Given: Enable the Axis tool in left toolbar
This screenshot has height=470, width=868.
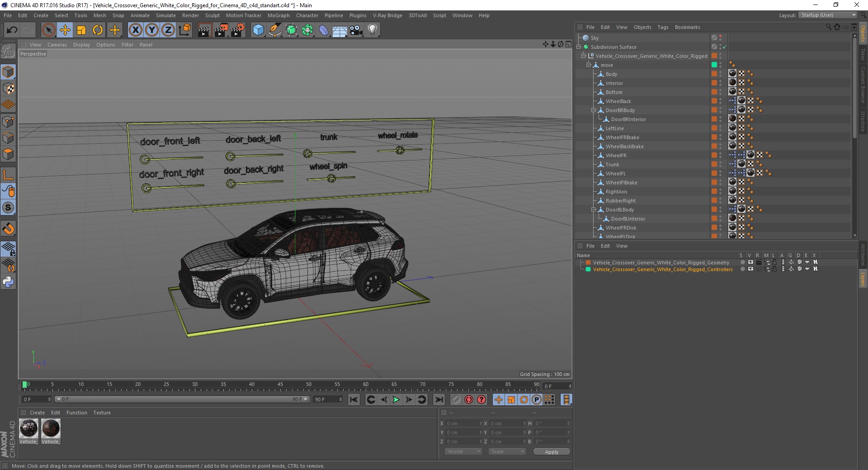Looking at the screenshot, I should (8, 175).
